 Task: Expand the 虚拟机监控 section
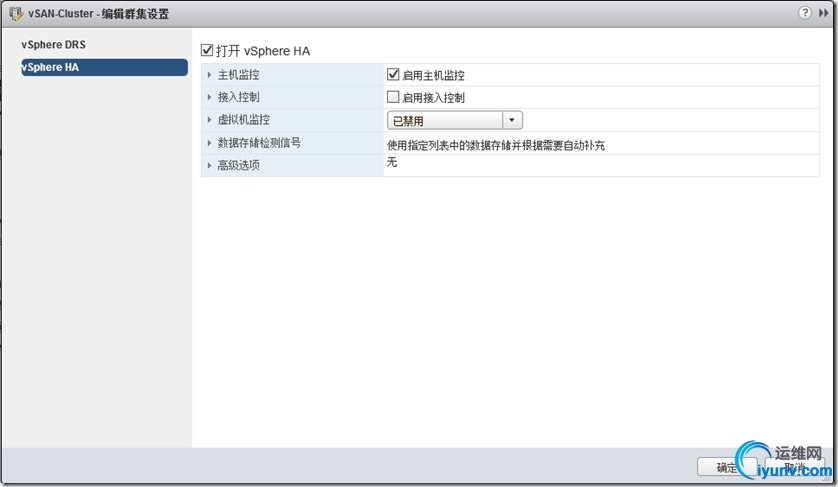pyautogui.click(x=210, y=120)
